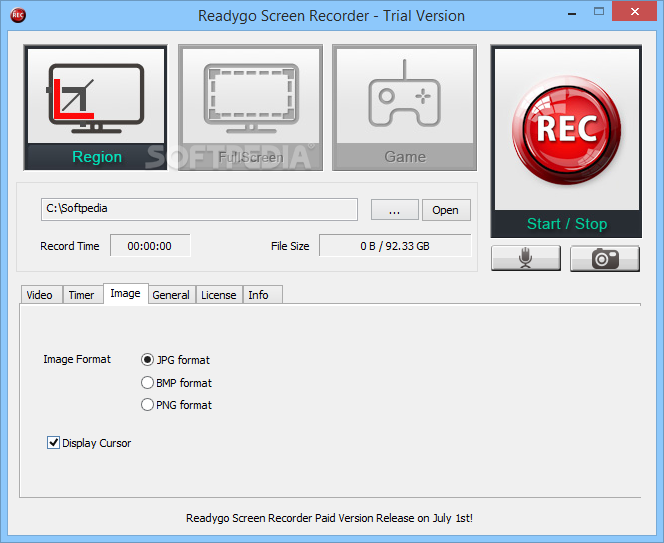Select the Game capture mode
This screenshot has height=543, width=664.
click(x=404, y=108)
